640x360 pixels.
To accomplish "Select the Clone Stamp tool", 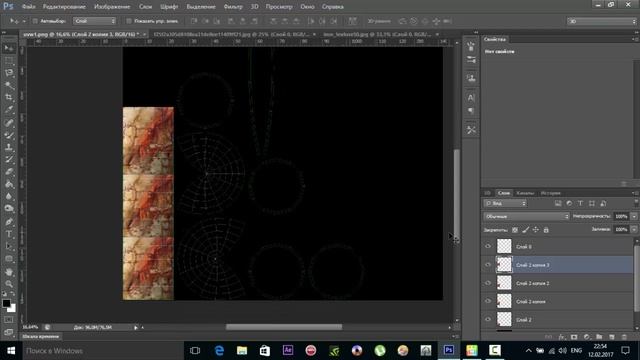I will (9, 147).
